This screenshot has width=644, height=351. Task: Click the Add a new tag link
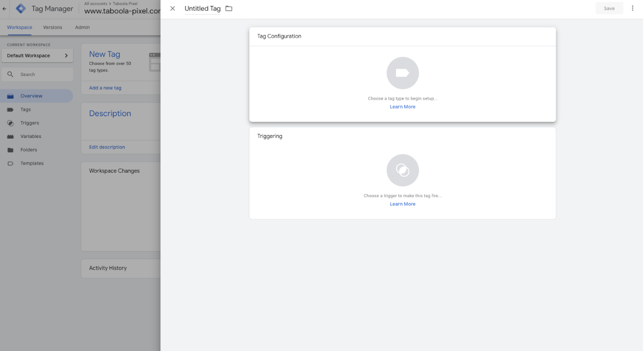click(105, 88)
